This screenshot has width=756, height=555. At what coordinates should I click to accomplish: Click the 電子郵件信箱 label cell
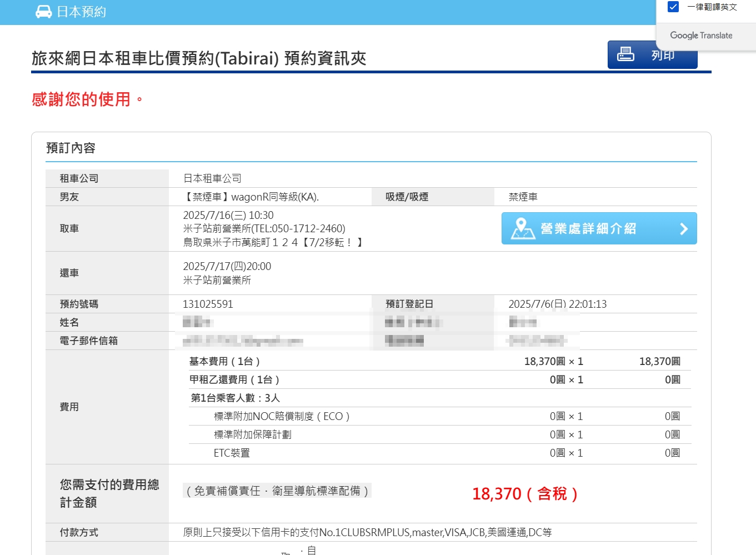(107, 341)
